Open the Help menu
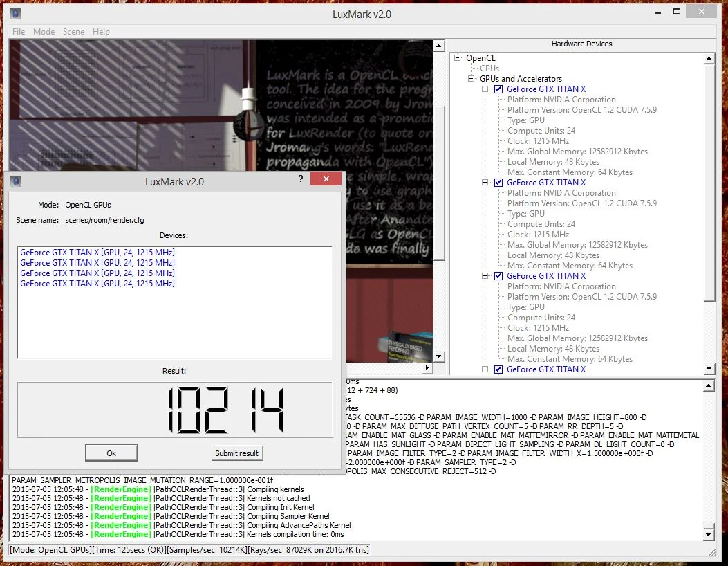 (x=101, y=32)
